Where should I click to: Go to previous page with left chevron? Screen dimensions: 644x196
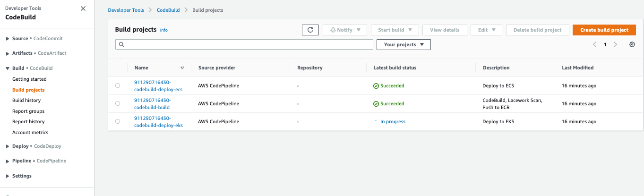pos(594,44)
